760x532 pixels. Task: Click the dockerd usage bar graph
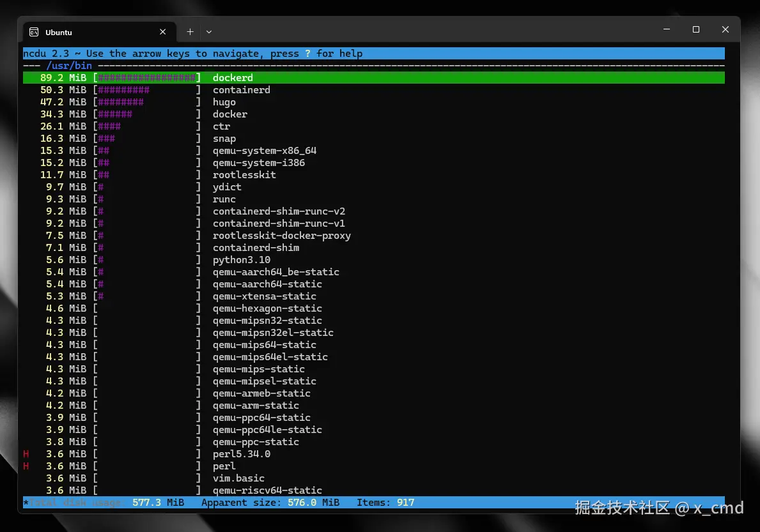click(x=146, y=78)
